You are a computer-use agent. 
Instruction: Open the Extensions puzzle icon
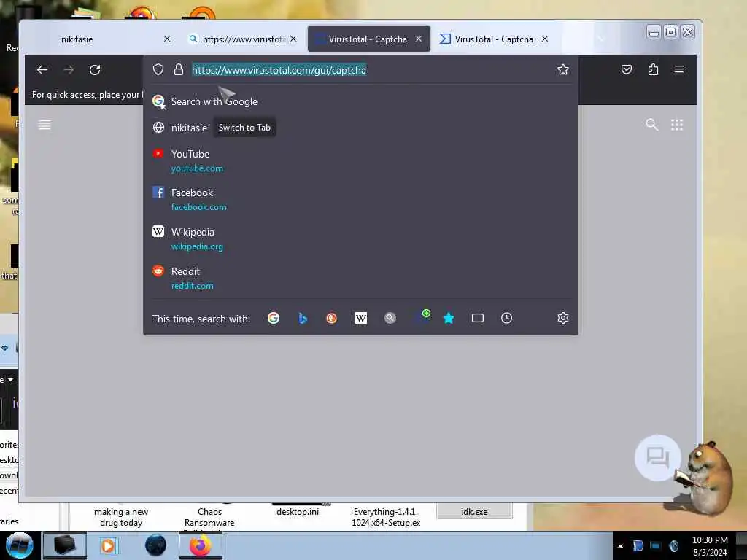[653, 69]
